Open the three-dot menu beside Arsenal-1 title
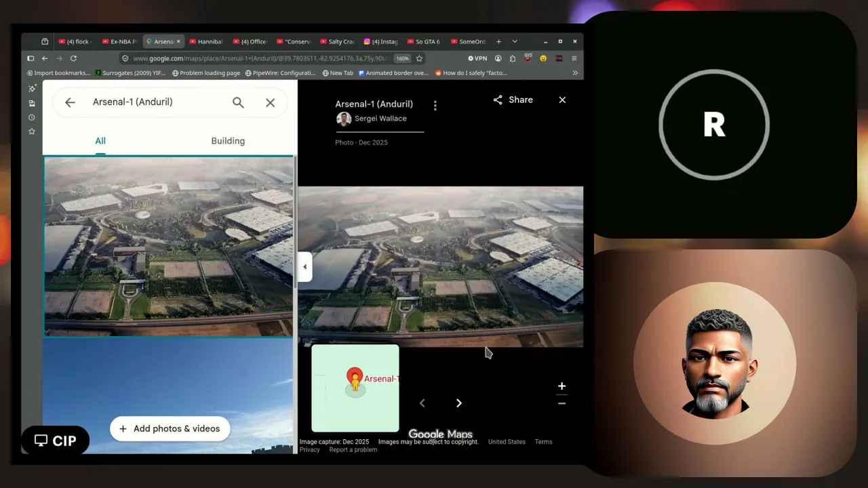The width and height of the screenshot is (868, 488). 435,105
